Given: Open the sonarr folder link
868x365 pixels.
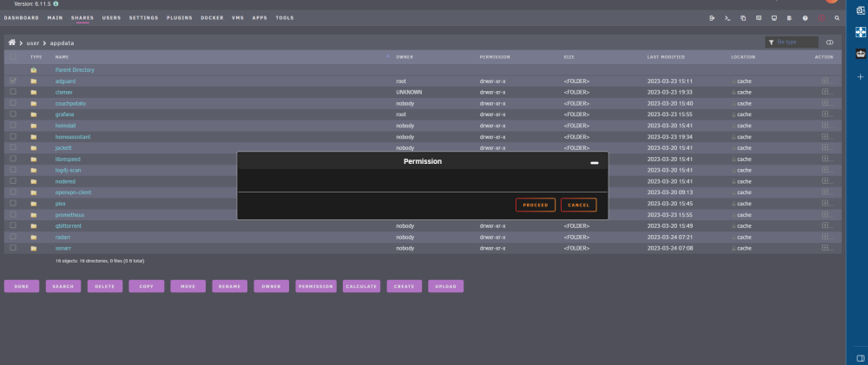Looking at the screenshot, I should (63, 248).
